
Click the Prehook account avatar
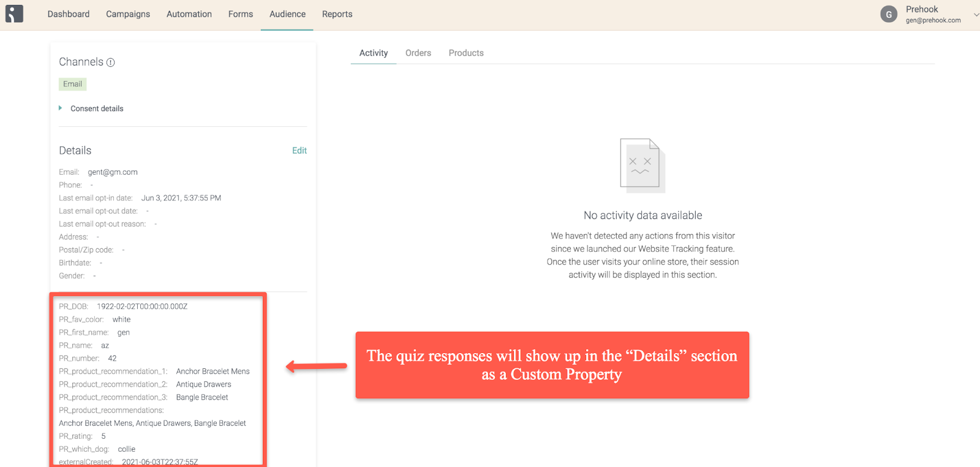(x=889, y=14)
